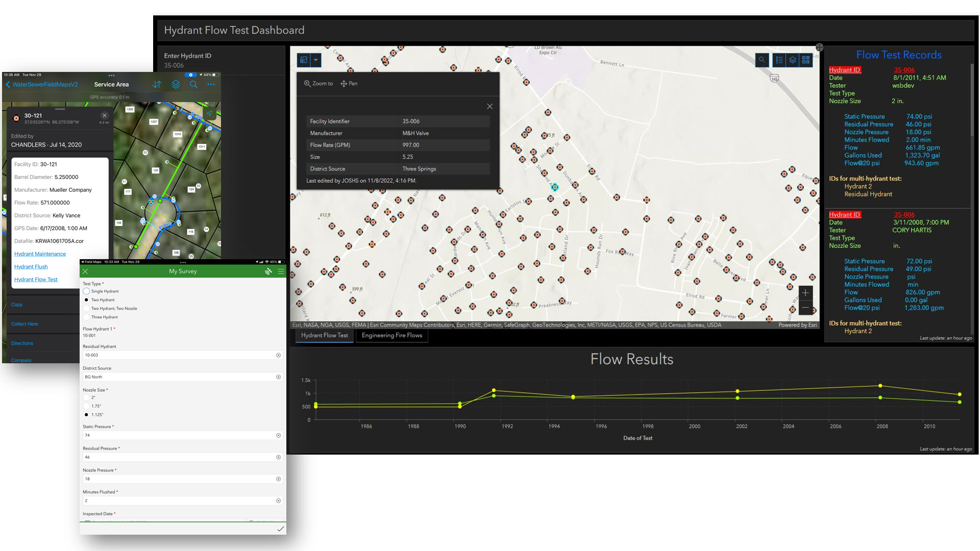Select Three Hydrant test type option
The height and width of the screenshot is (551, 980).
coord(86,317)
